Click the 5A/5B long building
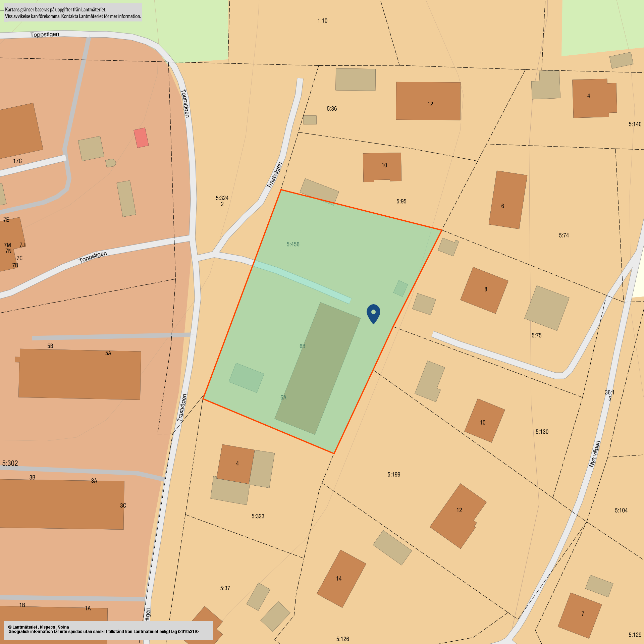 (79, 374)
